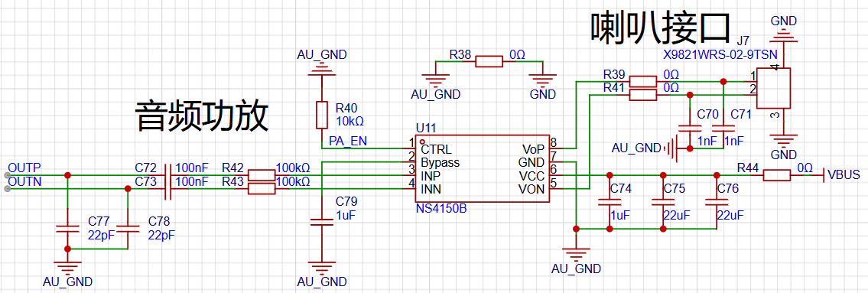The width and height of the screenshot is (868, 293).
Task: Click the C77 22pF capacitor symbol
Action: tap(67, 228)
